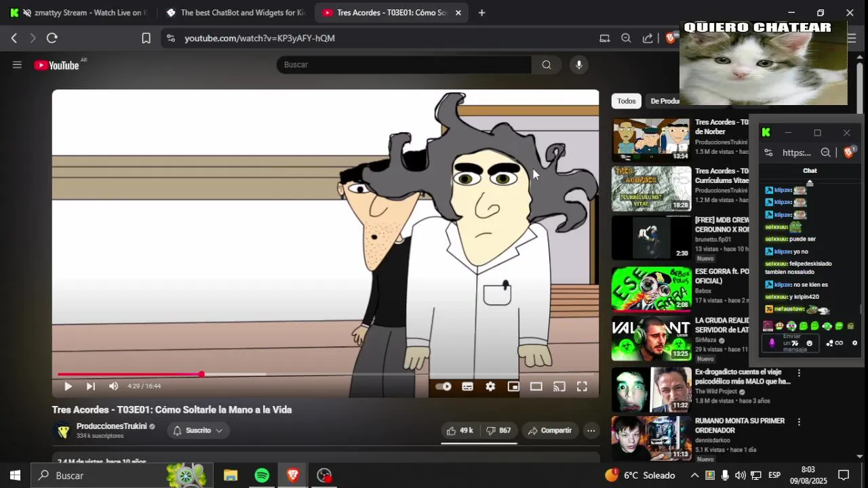Expand the Suscrito subscription dropdown
Viewport: 868px width, 488px height.
[x=198, y=430]
